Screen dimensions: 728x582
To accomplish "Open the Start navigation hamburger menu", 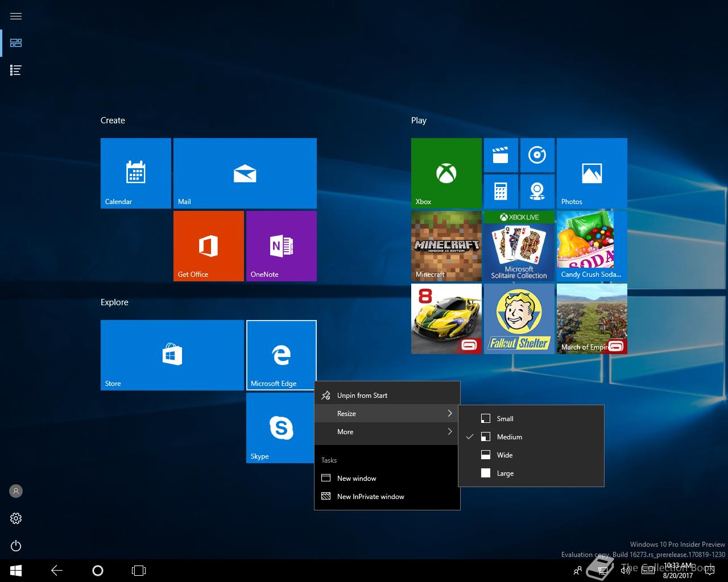I will point(15,15).
